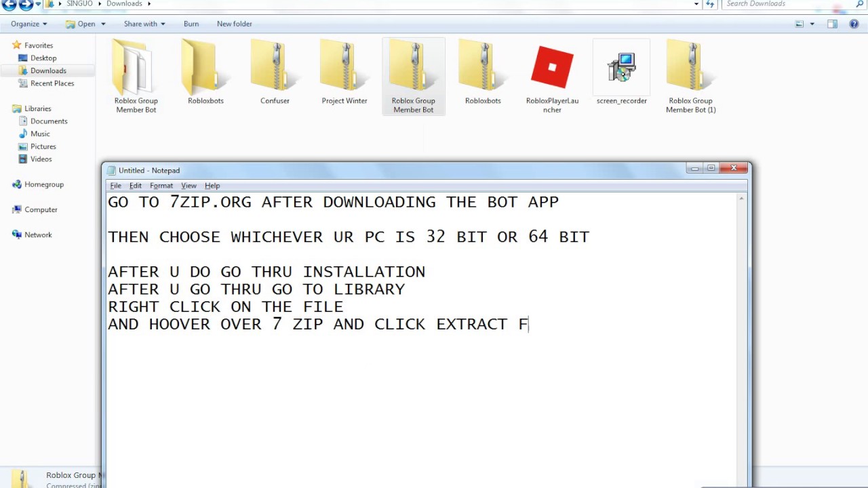The height and width of the screenshot is (488, 868).
Task: Open Network in navigation pane
Action: coord(38,235)
